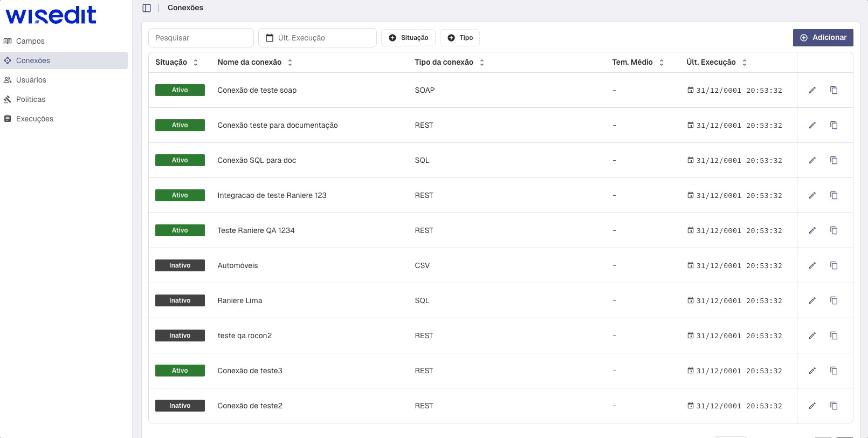Open Campos in the sidebar
868x438 pixels.
[30, 41]
